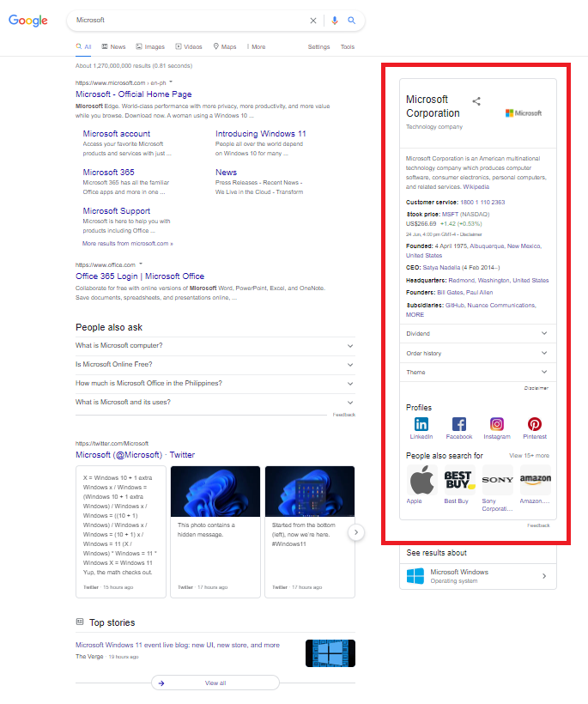Open GitHub subsidiary link
The width and height of the screenshot is (588, 704).
455,306
